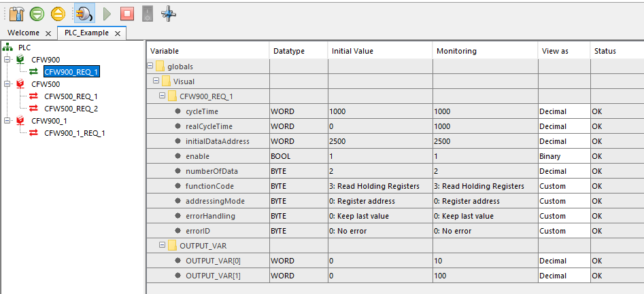Click the yellow upload arrow icon
This screenshot has width=644, height=294.
click(59, 13)
